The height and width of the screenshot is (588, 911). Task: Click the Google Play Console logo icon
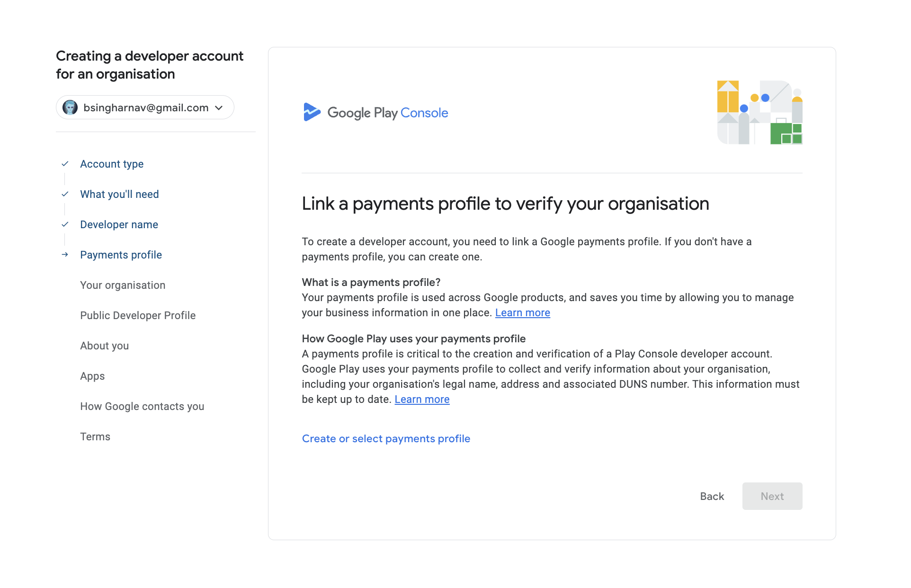312,112
